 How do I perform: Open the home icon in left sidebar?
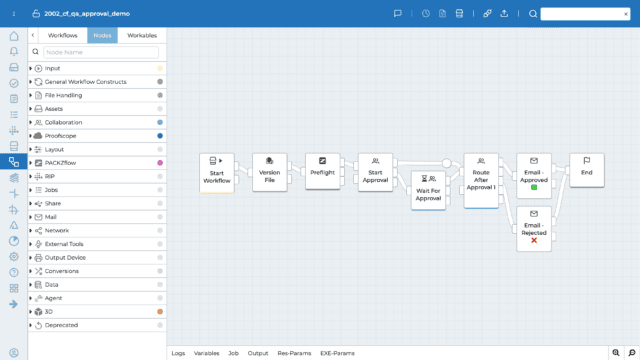point(14,36)
